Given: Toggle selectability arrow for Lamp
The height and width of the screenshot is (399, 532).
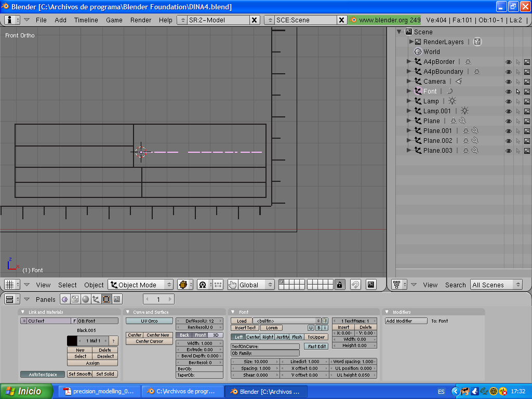Looking at the screenshot, I should click(x=518, y=101).
